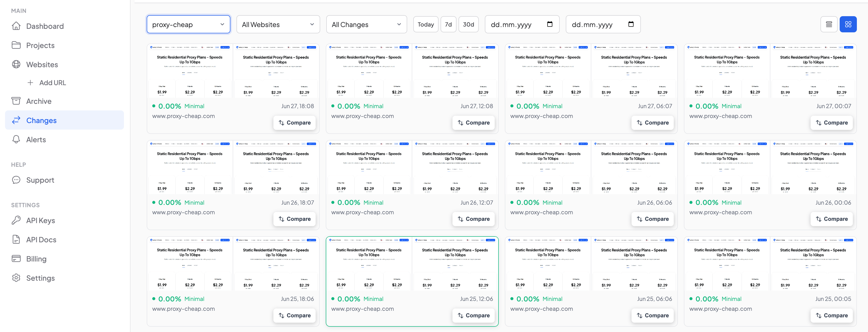This screenshot has width=868, height=332.
Task: Open screenshot thumbnail for Jun 25, 12:06
Action: click(412, 264)
